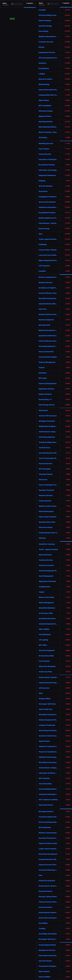
Task: Select the 3D Printing row
Action: tap(54, 138)
